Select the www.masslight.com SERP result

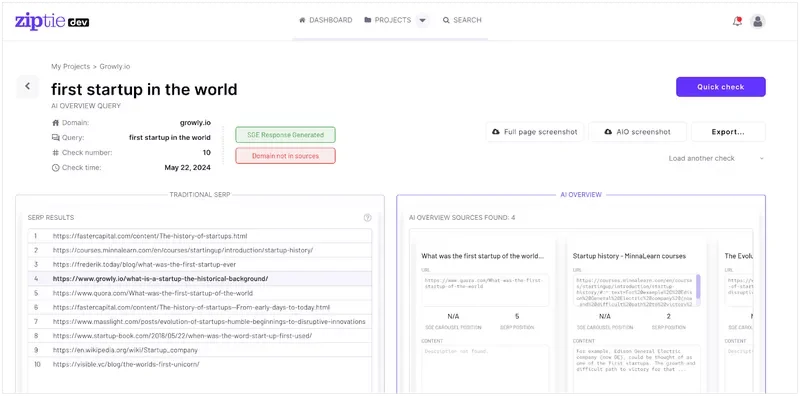[200, 321]
